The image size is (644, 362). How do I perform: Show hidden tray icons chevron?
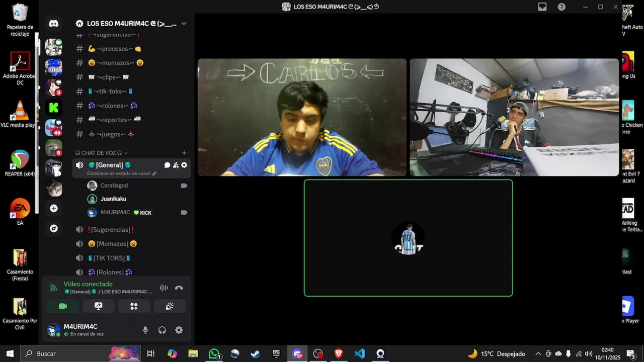click(538, 353)
